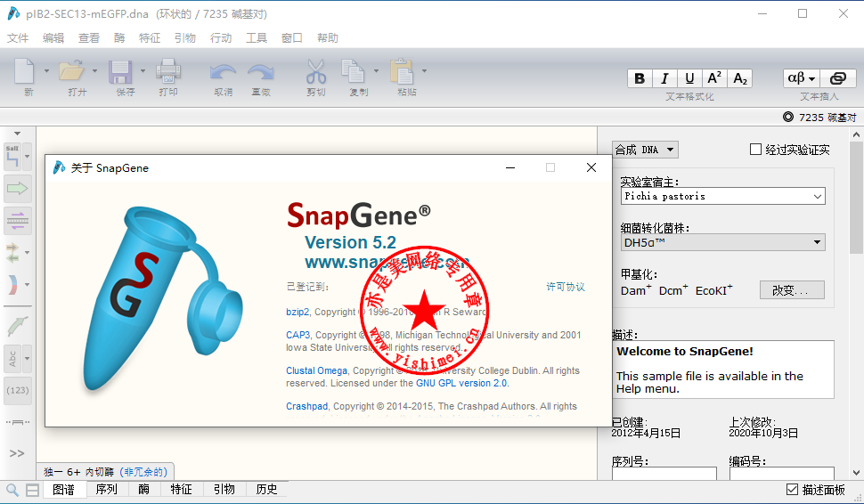The width and height of the screenshot is (864, 504).
Task: Open the CAP3 link
Action: click(298, 335)
